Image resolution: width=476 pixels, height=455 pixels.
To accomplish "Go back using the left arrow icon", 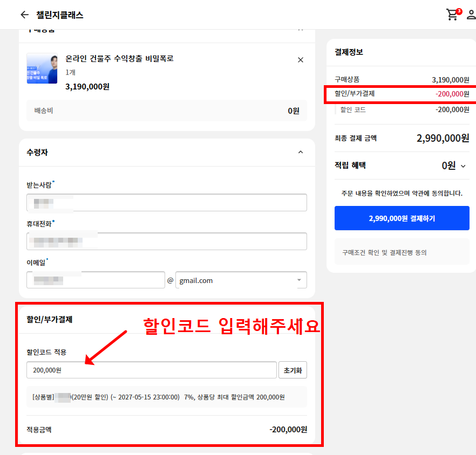I will pyautogui.click(x=25, y=15).
